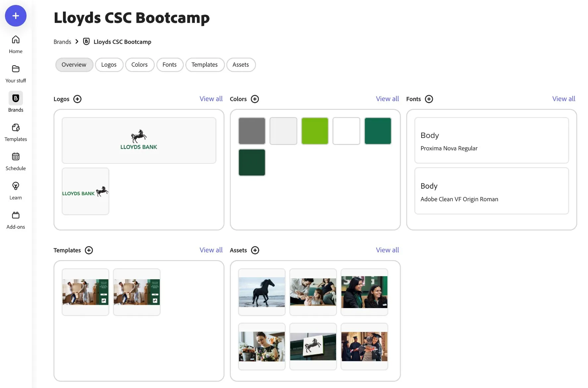The width and height of the screenshot is (588, 388).
Task: Open Templates from the left sidebar
Action: point(16,132)
